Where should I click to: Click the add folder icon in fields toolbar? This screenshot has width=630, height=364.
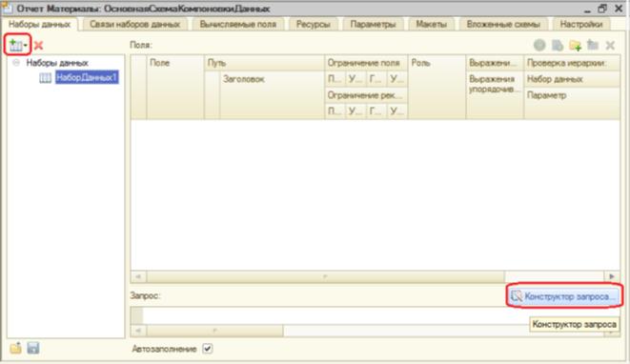[x=575, y=46]
